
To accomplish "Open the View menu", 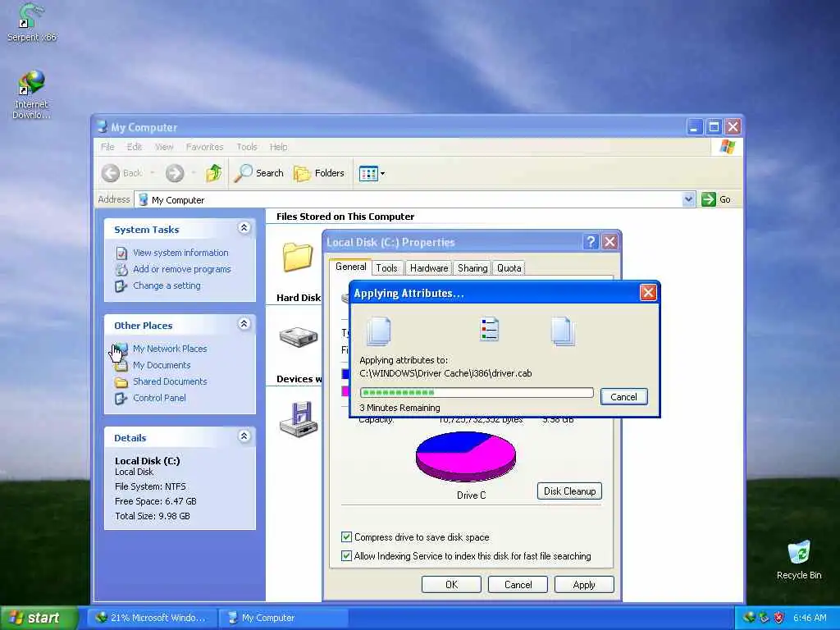I will pos(164,147).
